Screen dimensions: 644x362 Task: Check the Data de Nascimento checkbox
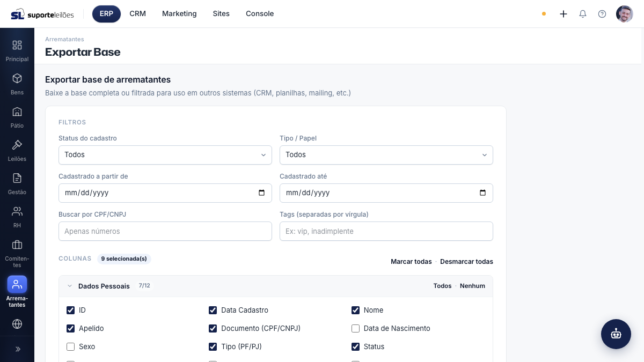click(x=355, y=328)
